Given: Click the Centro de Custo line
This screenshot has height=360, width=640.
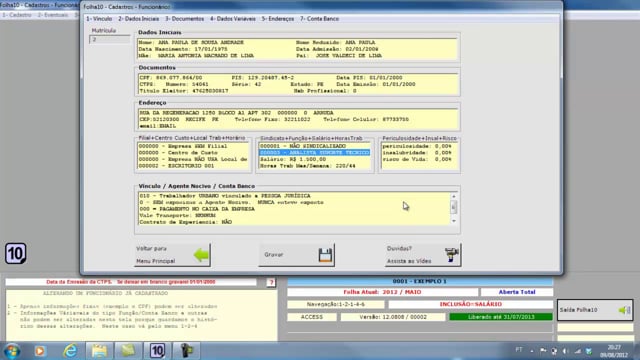Looking at the screenshot, I should [x=178, y=153].
